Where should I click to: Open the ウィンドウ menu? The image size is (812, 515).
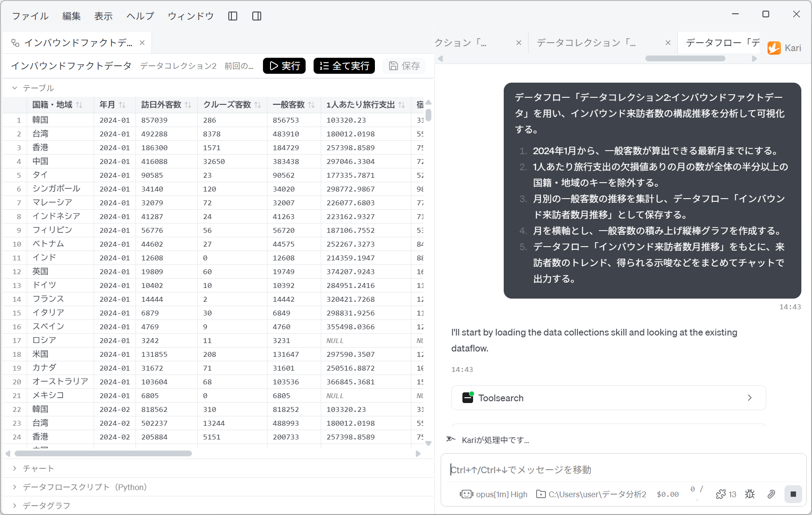(x=191, y=16)
